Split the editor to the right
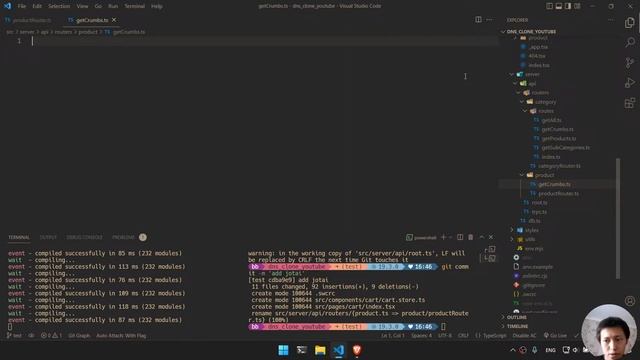Viewport: 640px width, 360px height. point(478,20)
